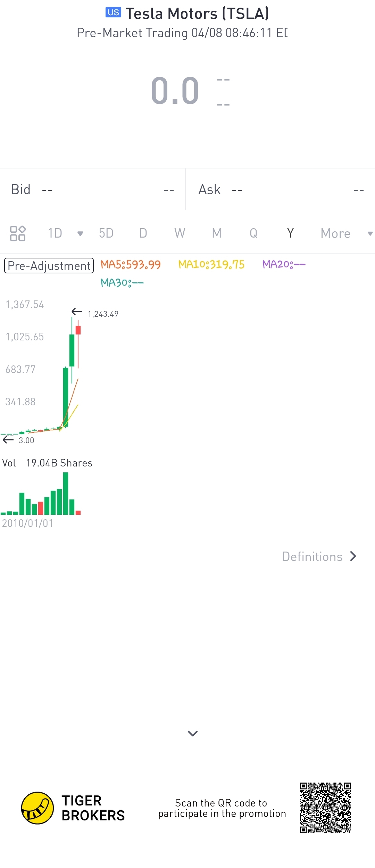Click the Ask label
This screenshot has height=868, width=375.
tap(209, 190)
